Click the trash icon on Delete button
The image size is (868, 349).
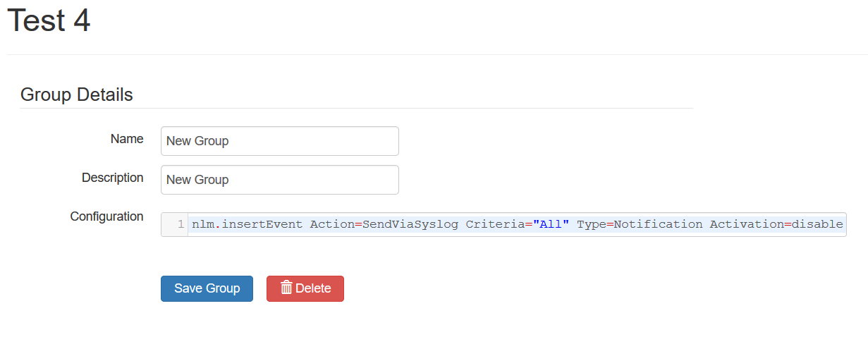pos(286,288)
